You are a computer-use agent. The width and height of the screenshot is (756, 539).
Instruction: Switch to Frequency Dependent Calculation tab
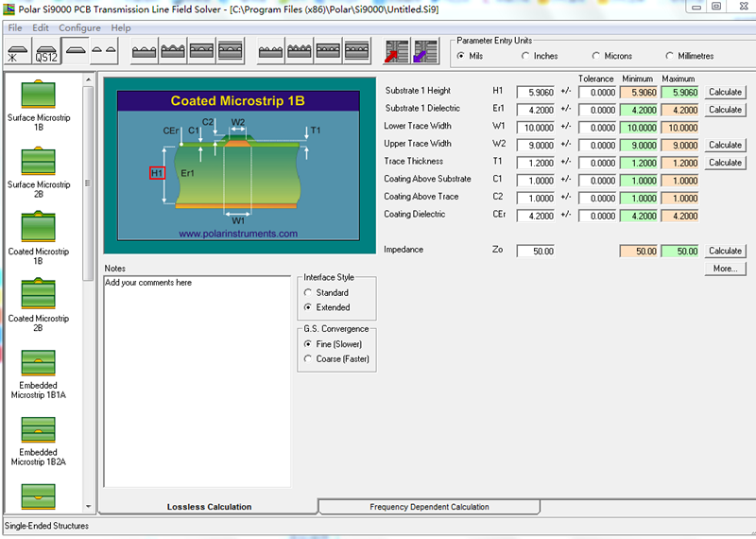(429, 507)
